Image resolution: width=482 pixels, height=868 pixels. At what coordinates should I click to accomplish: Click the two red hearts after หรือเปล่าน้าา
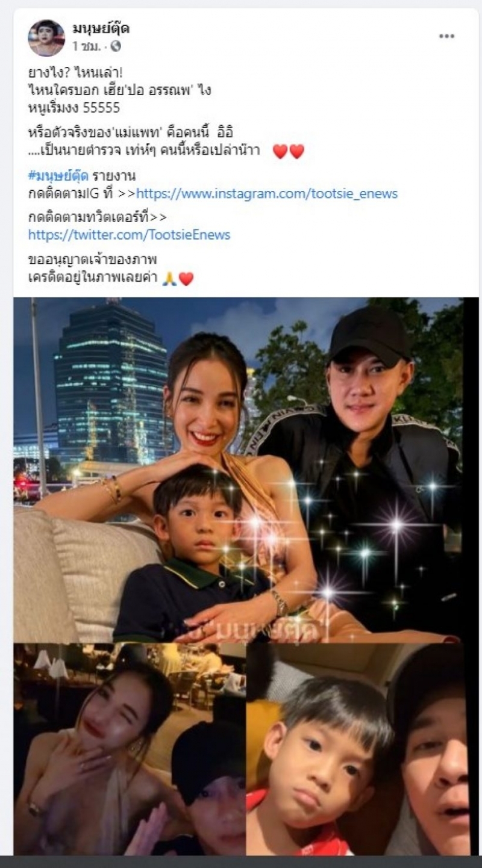pos(289,152)
